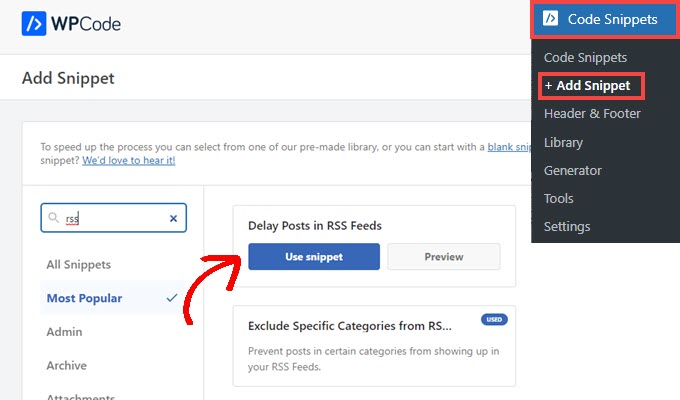
Task: Clear the search field with X icon
Action: pyautogui.click(x=173, y=218)
